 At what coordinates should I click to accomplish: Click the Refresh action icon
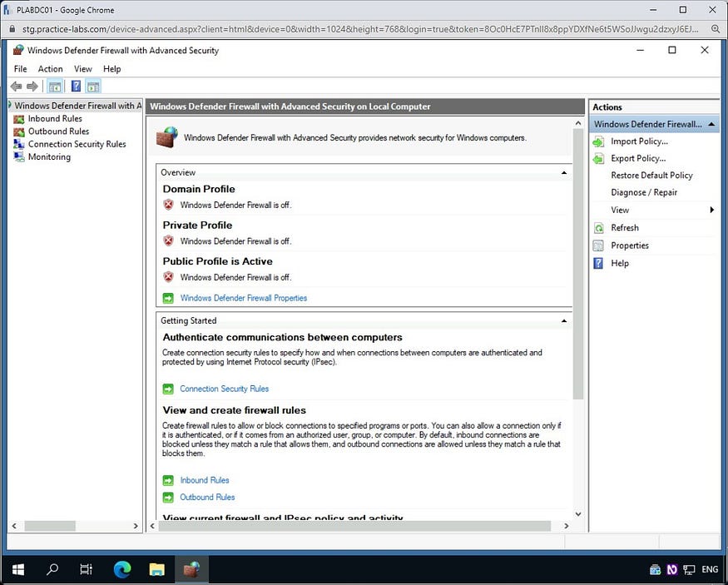coord(598,228)
